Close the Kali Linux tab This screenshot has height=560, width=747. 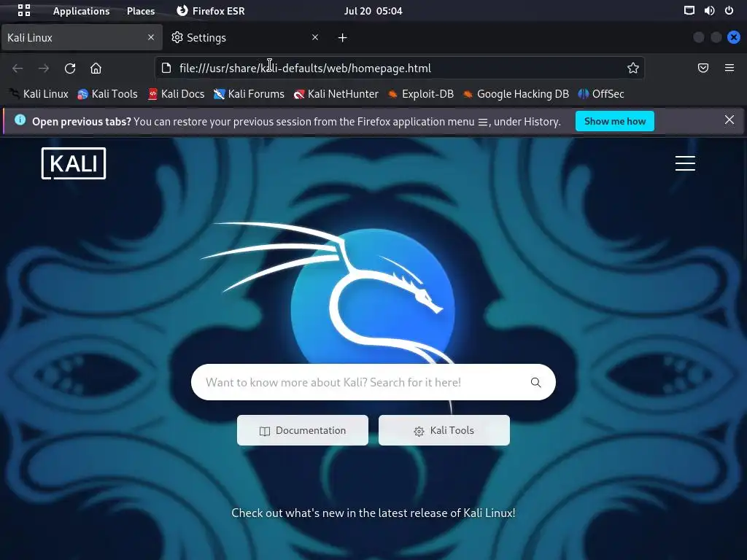click(151, 37)
